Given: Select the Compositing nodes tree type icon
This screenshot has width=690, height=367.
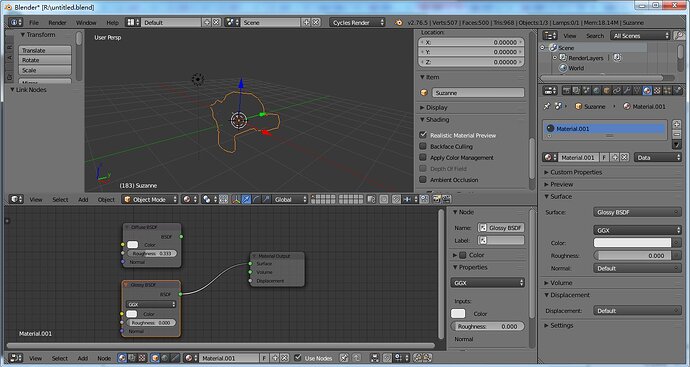Looking at the screenshot, I should [x=132, y=358].
